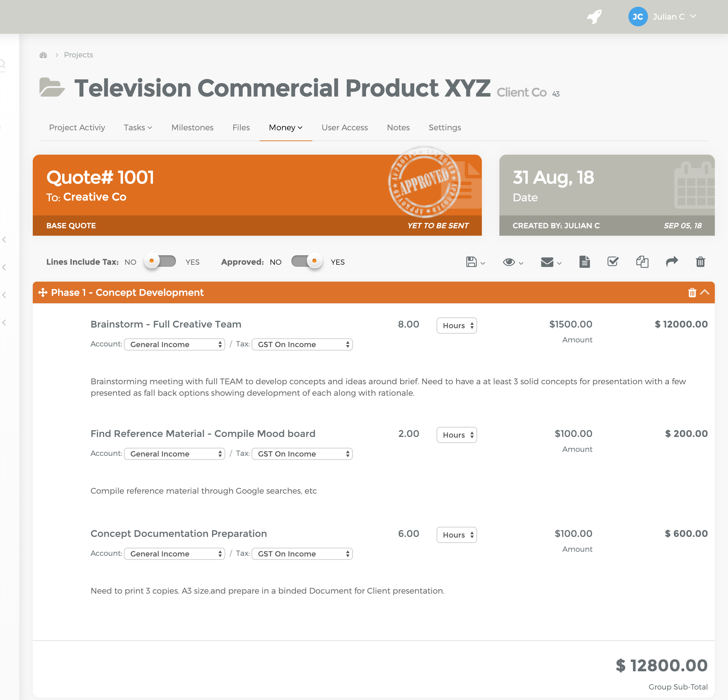Click the Creative Co recipient name
The width and height of the screenshot is (728, 700).
point(95,197)
